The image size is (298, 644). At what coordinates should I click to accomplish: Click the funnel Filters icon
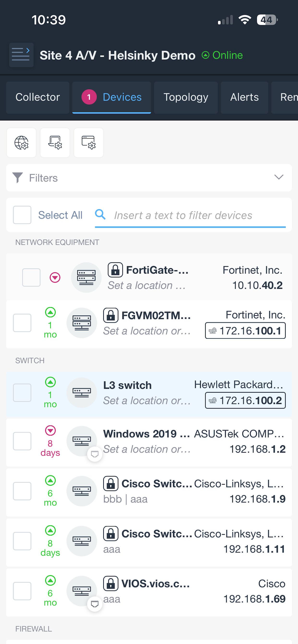[x=18, y=178]
